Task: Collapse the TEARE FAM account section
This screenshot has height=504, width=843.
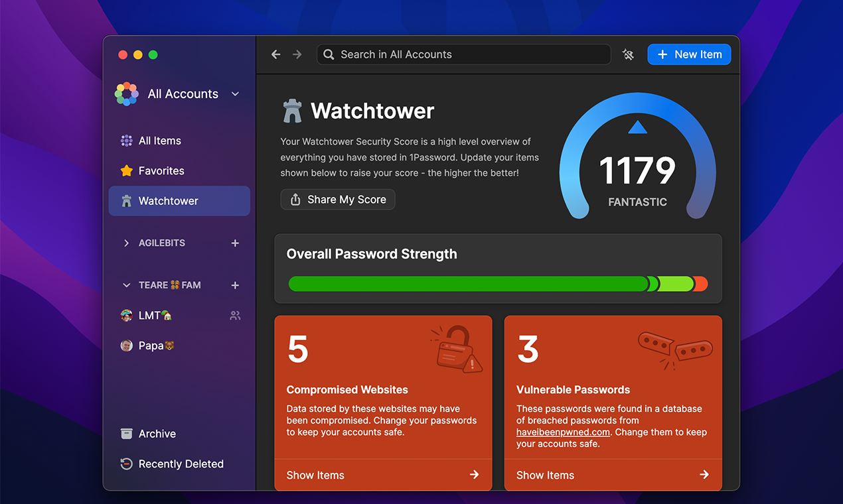Action: [x=126, y=285]
